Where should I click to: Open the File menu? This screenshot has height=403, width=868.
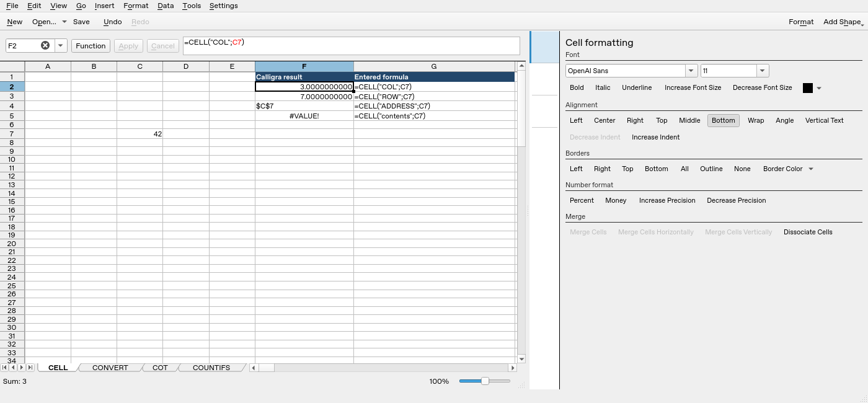[12, 6]
